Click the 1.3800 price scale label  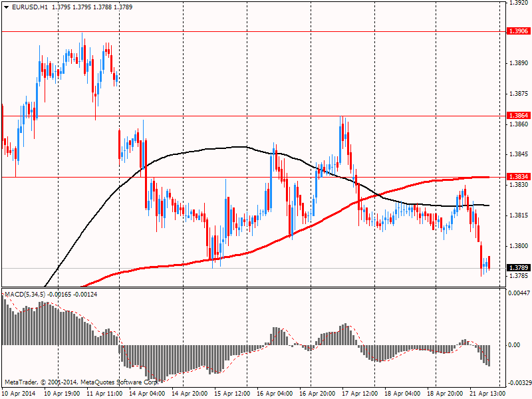(x=519, y=246)
